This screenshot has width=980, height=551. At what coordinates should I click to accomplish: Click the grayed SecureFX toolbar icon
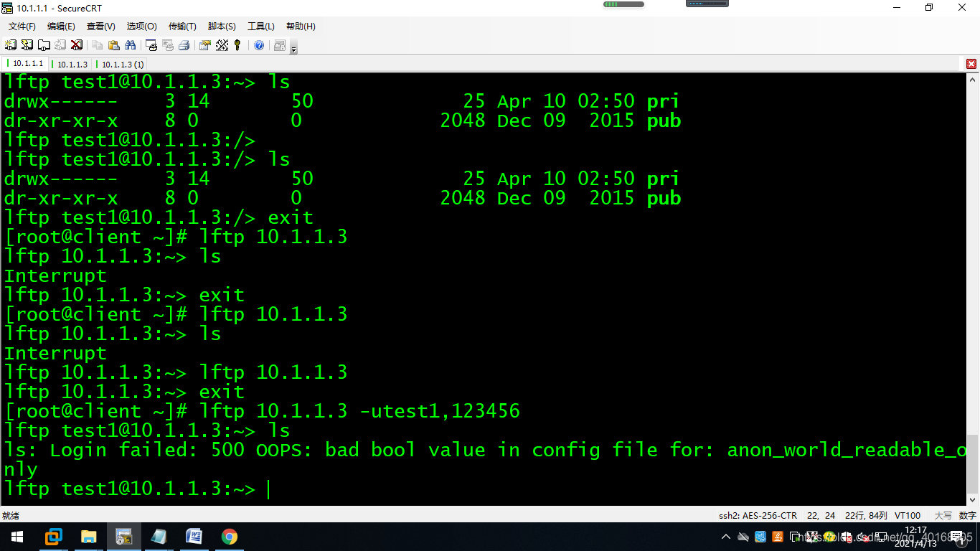[x=280, y=45]
